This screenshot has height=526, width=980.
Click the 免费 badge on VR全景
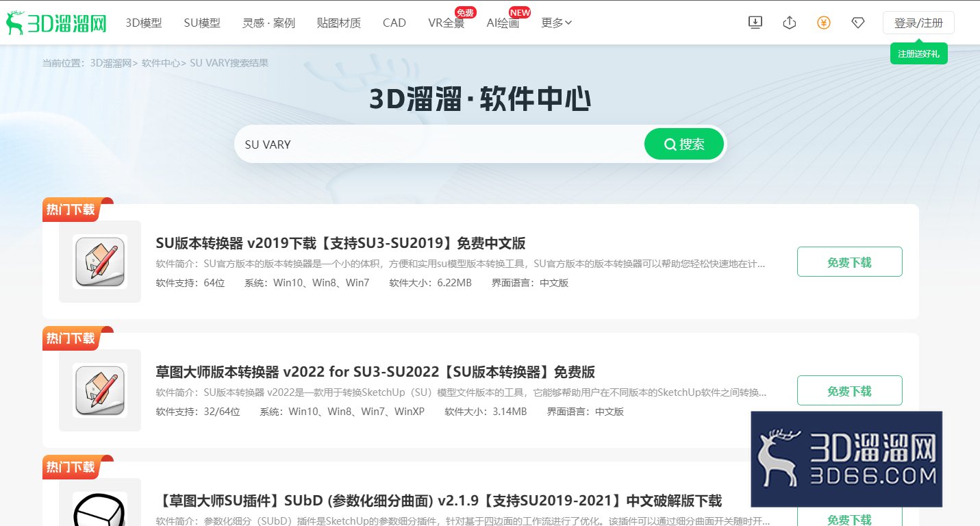(466, 12)
